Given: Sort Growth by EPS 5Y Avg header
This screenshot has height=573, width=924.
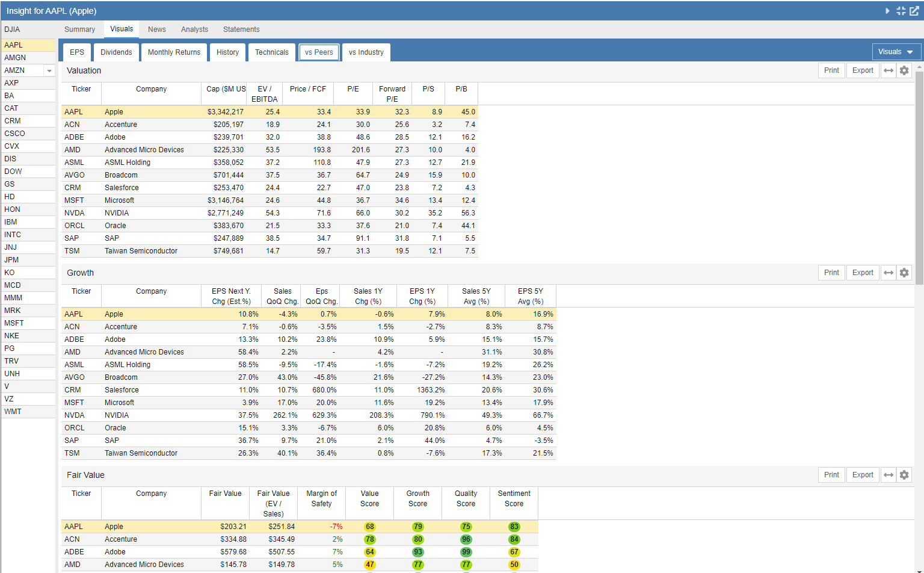Looking at the screenshot, I should (531, 296).
